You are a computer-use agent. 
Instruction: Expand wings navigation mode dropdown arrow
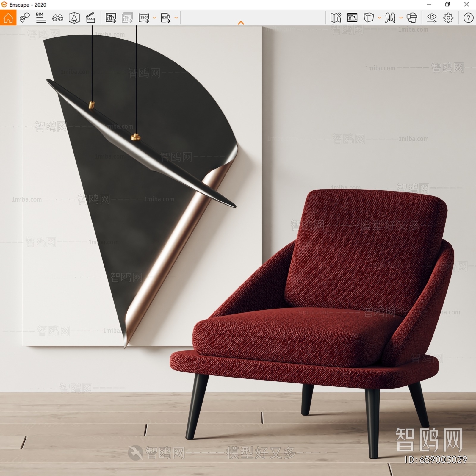point(401,18)
